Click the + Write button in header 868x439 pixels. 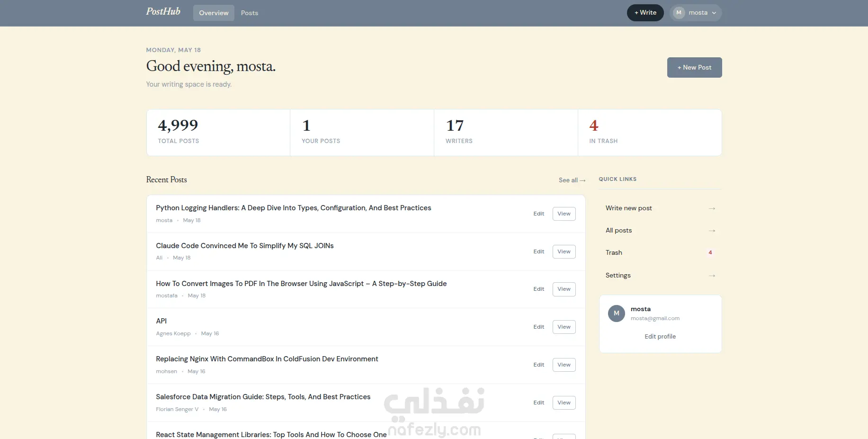pos(645,13)
